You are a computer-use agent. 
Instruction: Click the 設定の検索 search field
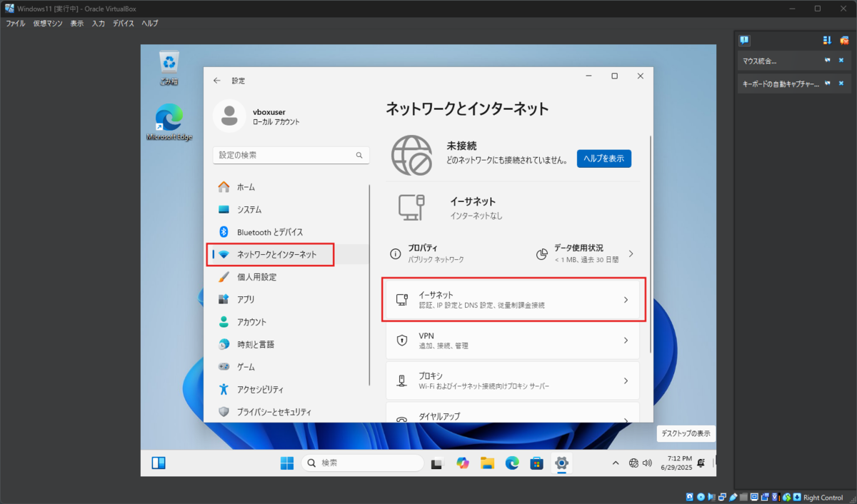291,155
